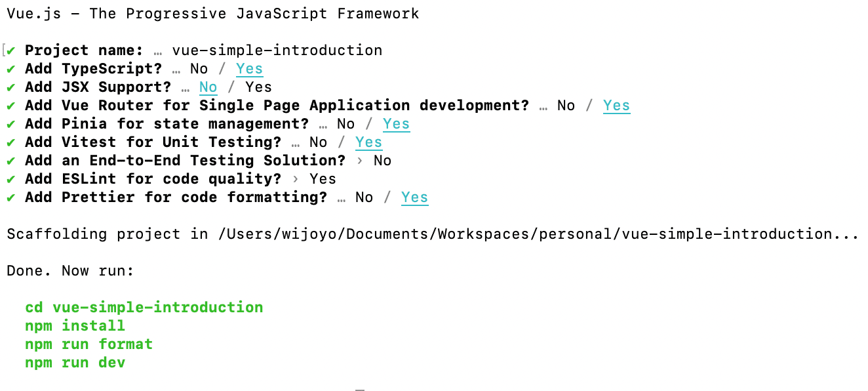The width and height of the screenshot is (868, 391).
Task: Click the "Add ESLint for code quality?" prompt
Action: (153, 179)
